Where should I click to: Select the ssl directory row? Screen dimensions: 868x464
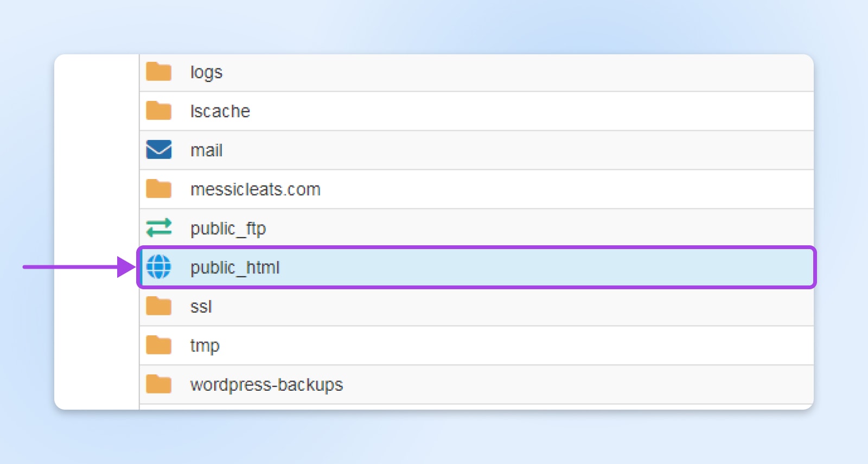pos(201,306)
